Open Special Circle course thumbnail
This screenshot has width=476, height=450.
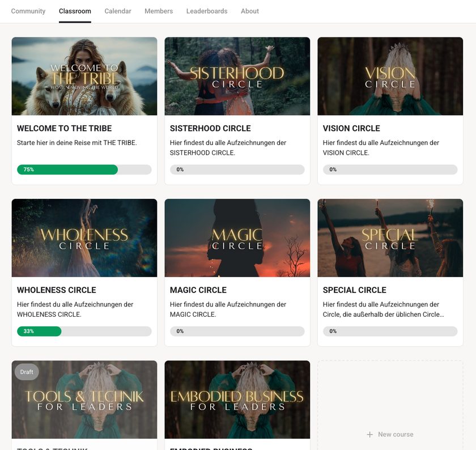[390, 238]
